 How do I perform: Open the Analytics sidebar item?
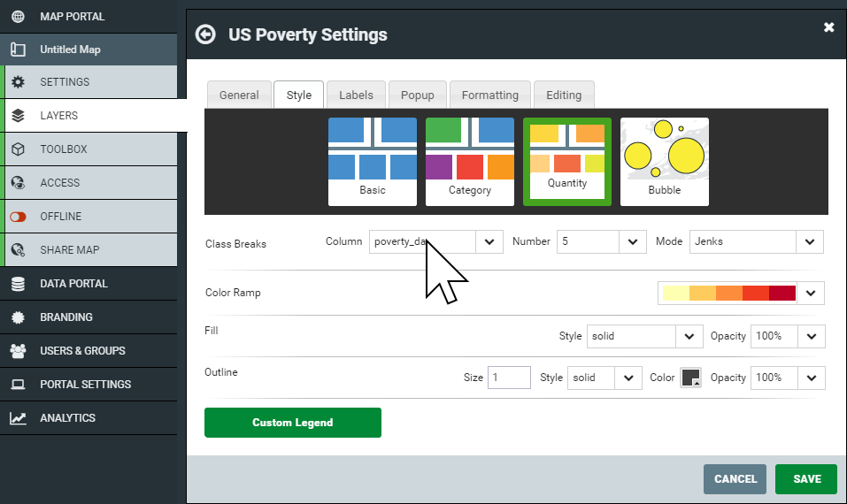point(89,418)
